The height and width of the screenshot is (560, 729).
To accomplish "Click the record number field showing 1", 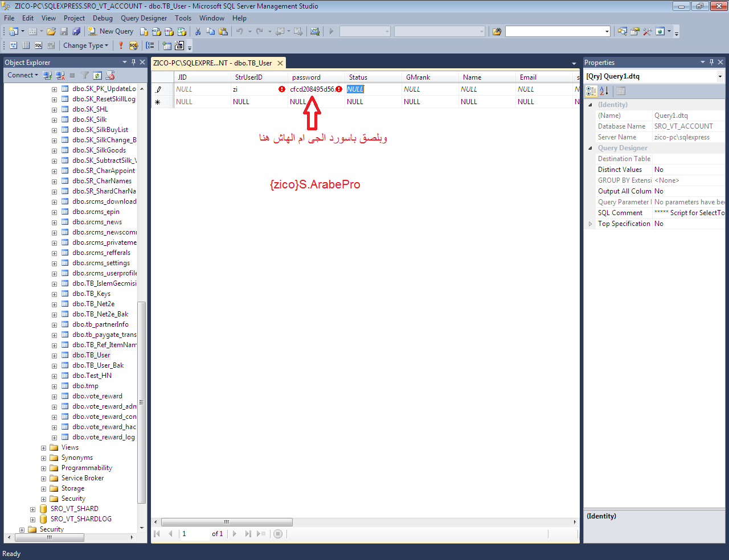I will pos(194,534).
